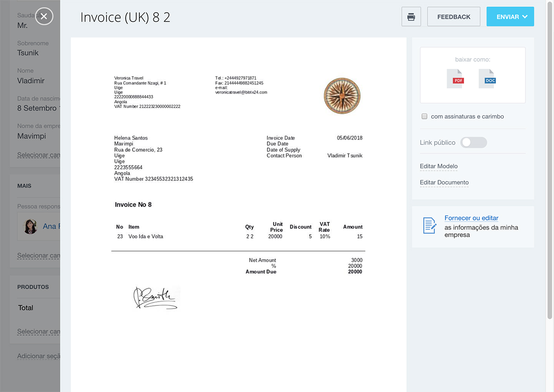
Task: Click the PRODUTOS section header
Action: (x=33, y=287)
